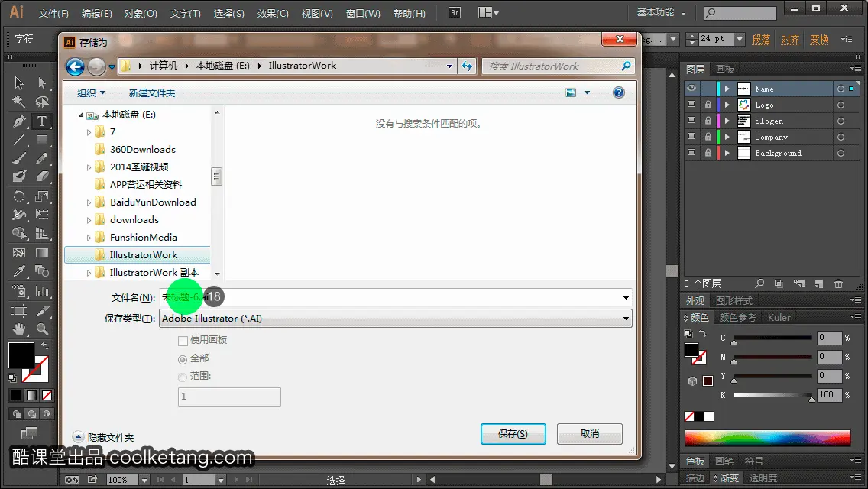868x489 pixels.
Task: Pick a color from the spectrum bar
Action: click(768, 438)
